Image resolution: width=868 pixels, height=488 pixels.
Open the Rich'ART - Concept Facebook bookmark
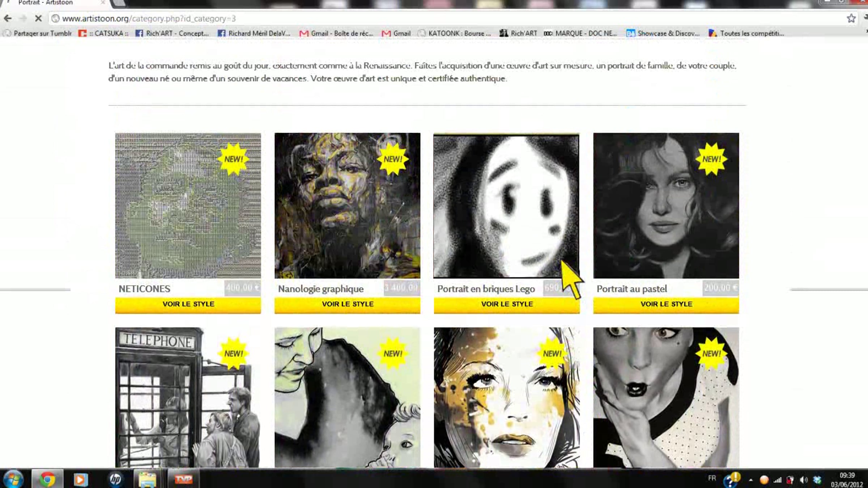pos(173,33)
